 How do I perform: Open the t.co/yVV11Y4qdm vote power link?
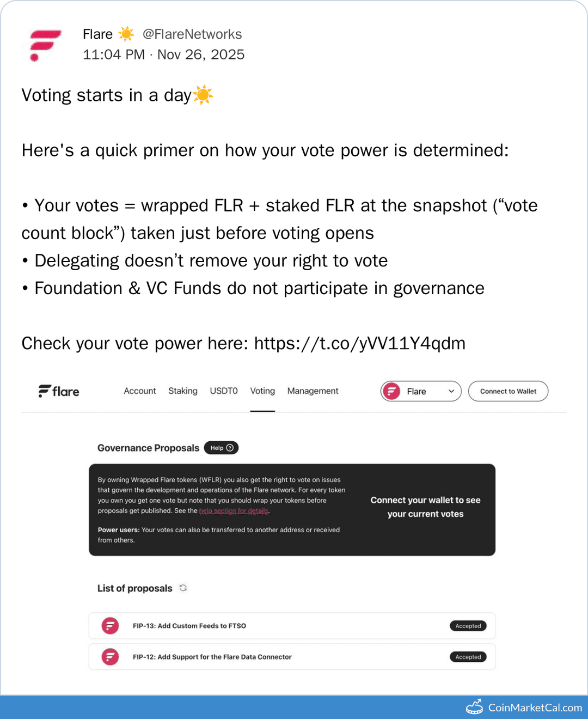(x=360, y=343)
